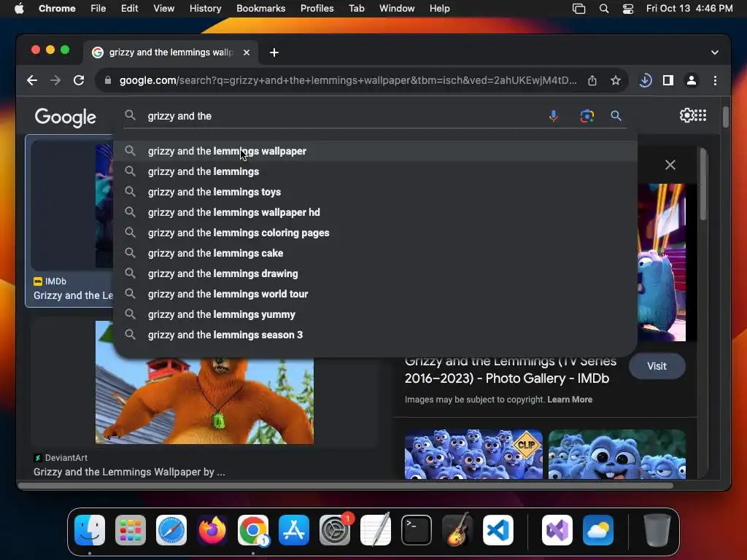Launch Firefox from the dock
Viewport: 747px width, 560px height.
[x=212, y=530]
